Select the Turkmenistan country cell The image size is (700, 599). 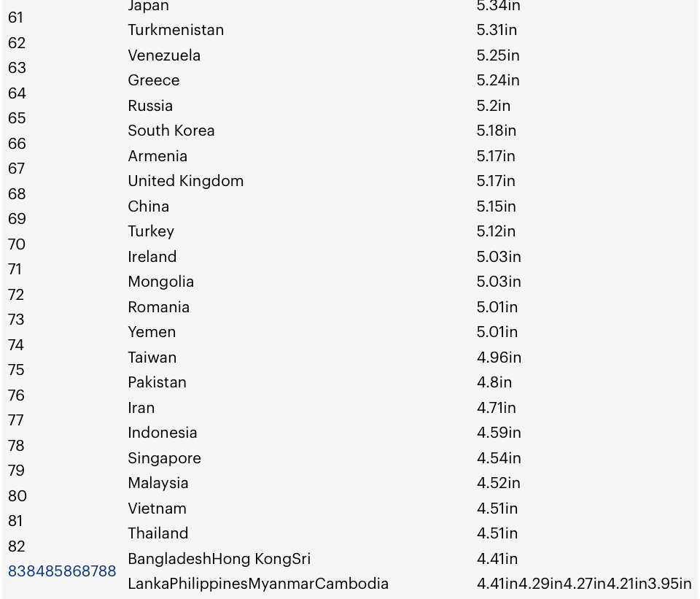pos(176,30)
